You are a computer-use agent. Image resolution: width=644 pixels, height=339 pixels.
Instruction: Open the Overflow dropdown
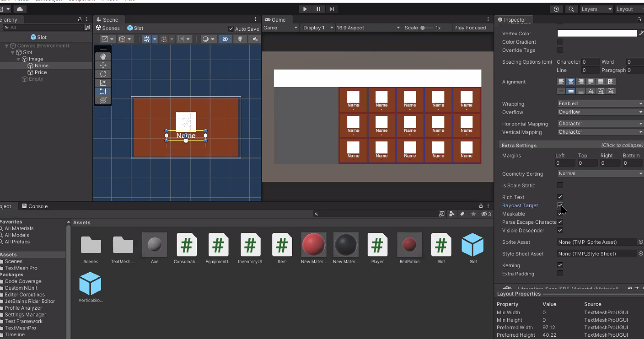(x=600, y=112)
